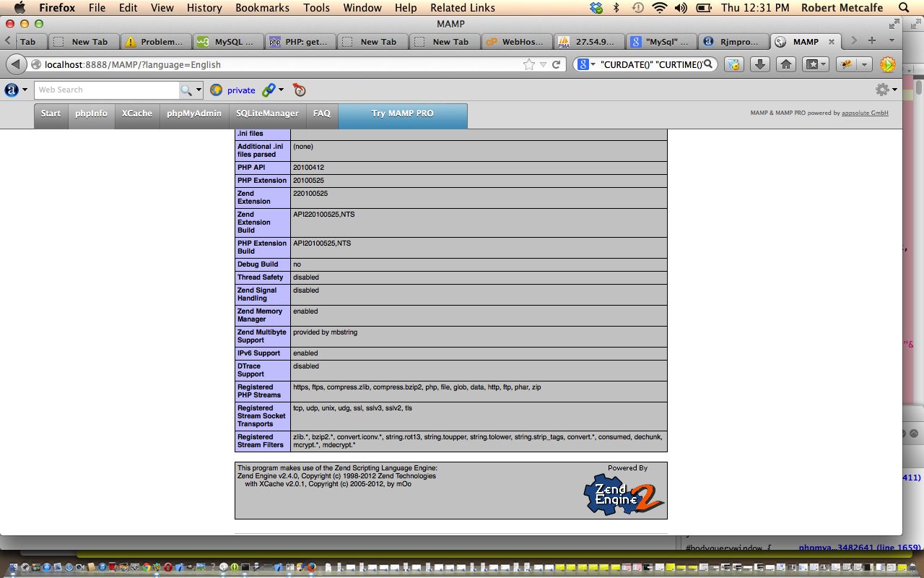Open the XCache MAMP page

click(x=137, y=116)
